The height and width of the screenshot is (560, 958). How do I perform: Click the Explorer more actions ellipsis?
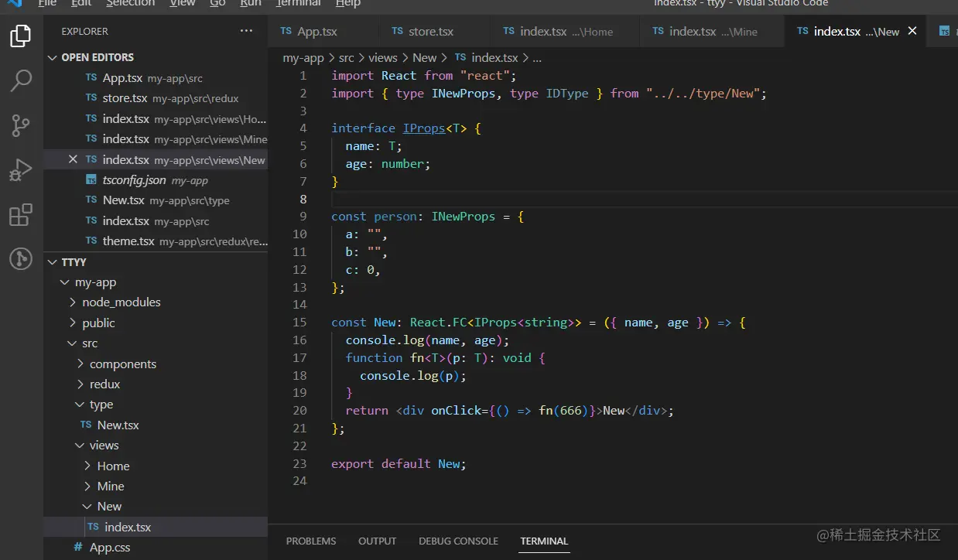tap(246, 31)
